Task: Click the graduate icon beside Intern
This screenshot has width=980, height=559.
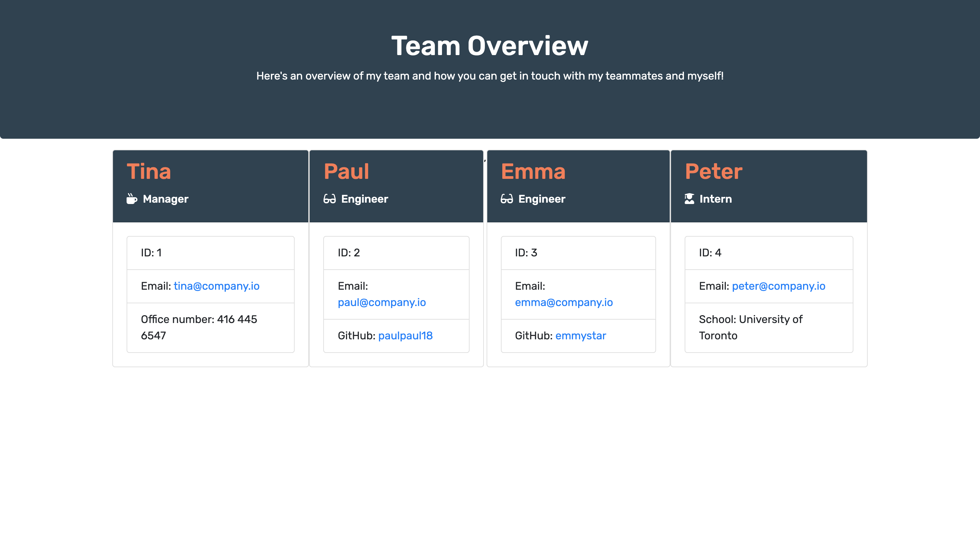Action: pos(689,199)
